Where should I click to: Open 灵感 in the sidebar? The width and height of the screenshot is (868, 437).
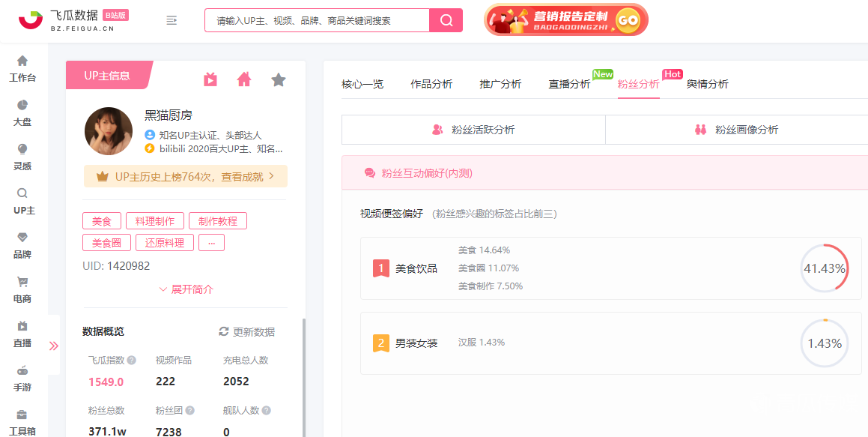point(22,157)
